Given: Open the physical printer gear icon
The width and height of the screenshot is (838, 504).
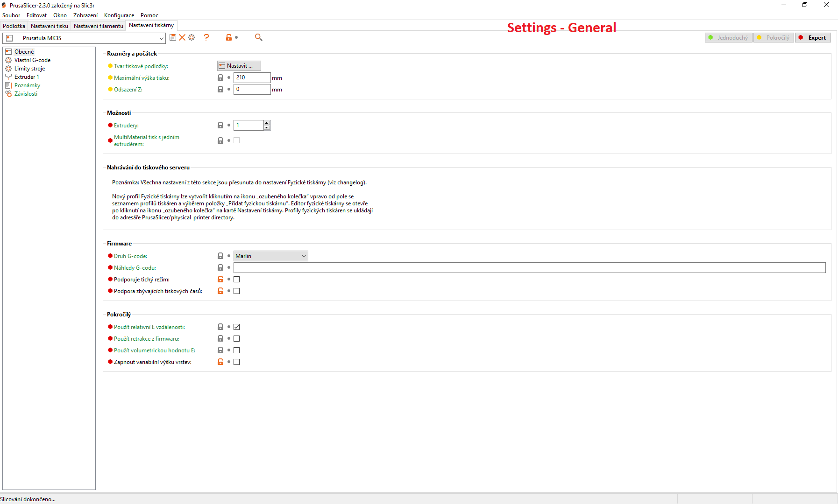Looking at the screenshot, I should coord(192,37).
